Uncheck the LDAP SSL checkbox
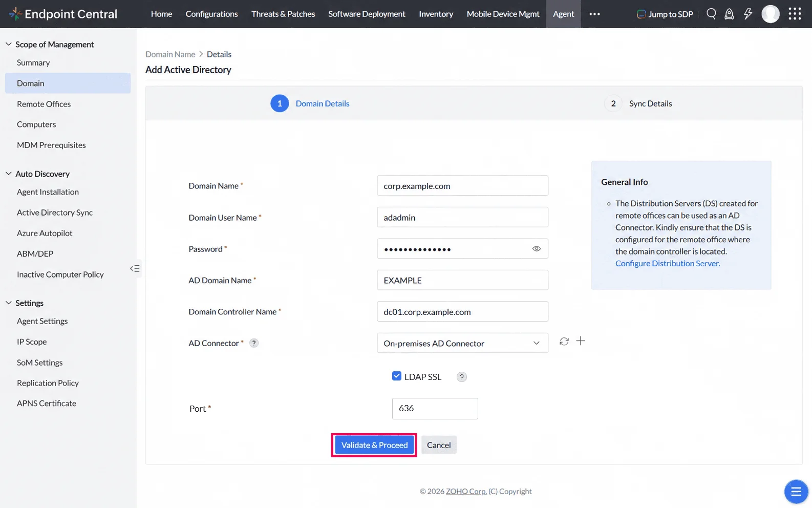 (397, 376)
